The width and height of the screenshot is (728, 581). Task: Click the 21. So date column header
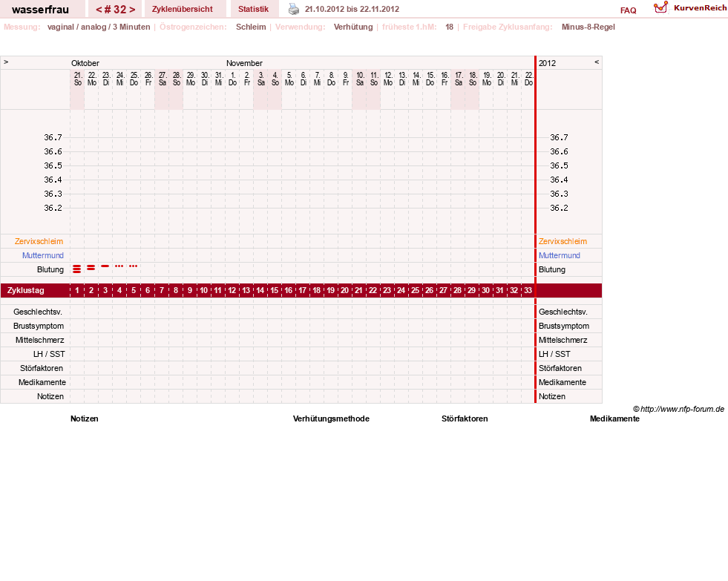77,79
